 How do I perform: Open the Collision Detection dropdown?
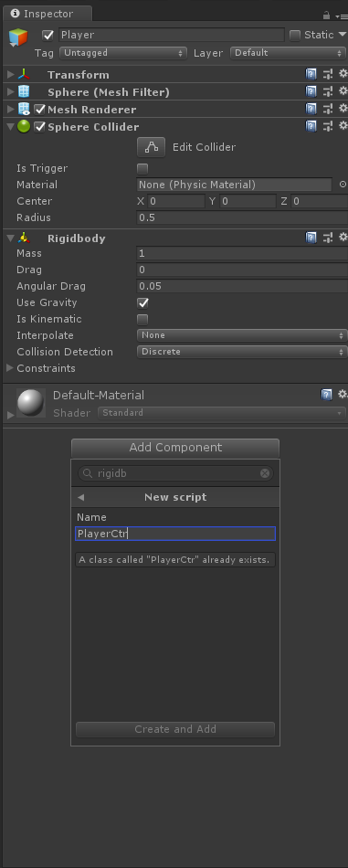click(x=242, y=352)
